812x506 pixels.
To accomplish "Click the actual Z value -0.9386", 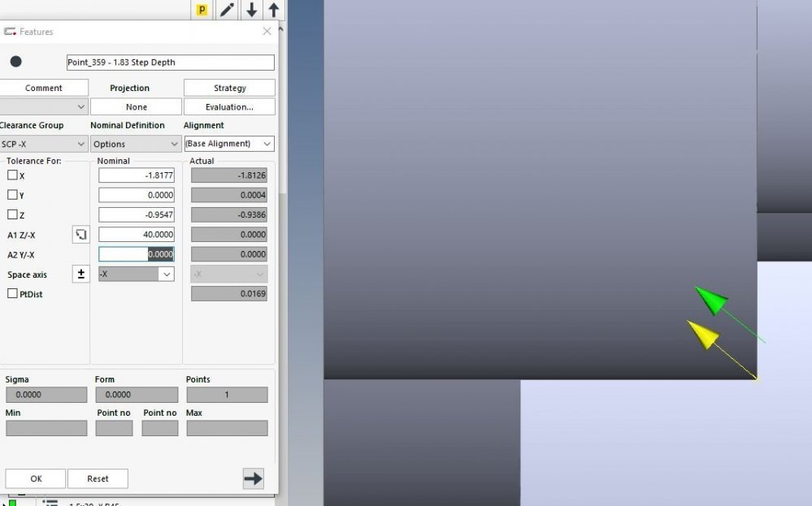I will click(229, 214).
